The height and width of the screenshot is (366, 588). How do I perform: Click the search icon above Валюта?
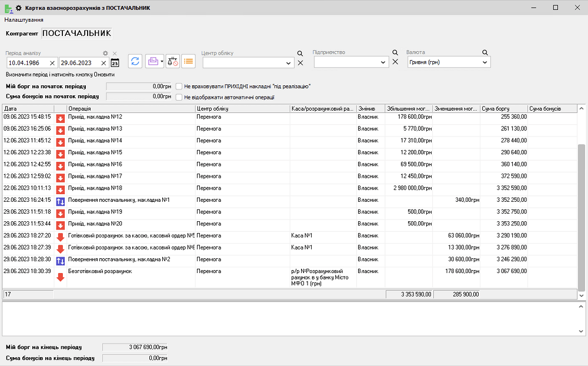pyautogui.click(x=485, y=52)
